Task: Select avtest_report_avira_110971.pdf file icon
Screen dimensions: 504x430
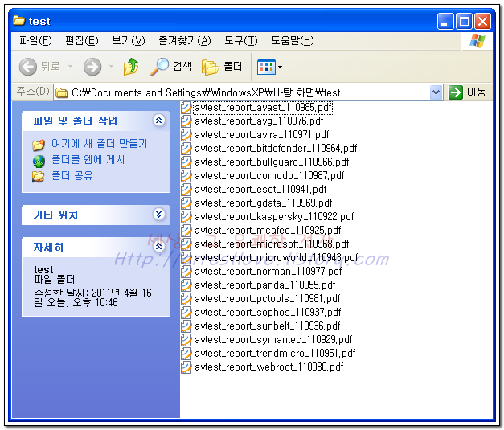Action: click(x=186, y=135)
